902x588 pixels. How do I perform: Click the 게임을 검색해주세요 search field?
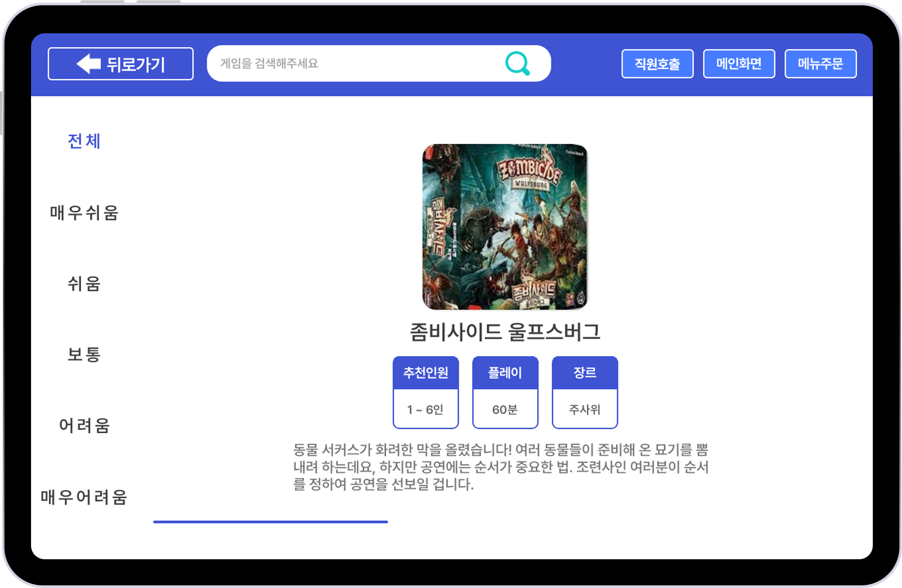356,63
